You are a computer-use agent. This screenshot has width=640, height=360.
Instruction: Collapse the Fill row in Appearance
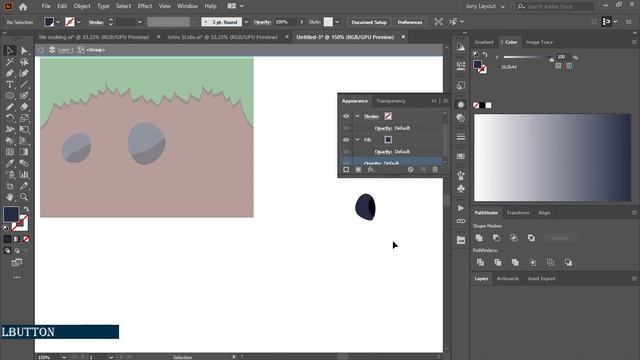[358, 140]
